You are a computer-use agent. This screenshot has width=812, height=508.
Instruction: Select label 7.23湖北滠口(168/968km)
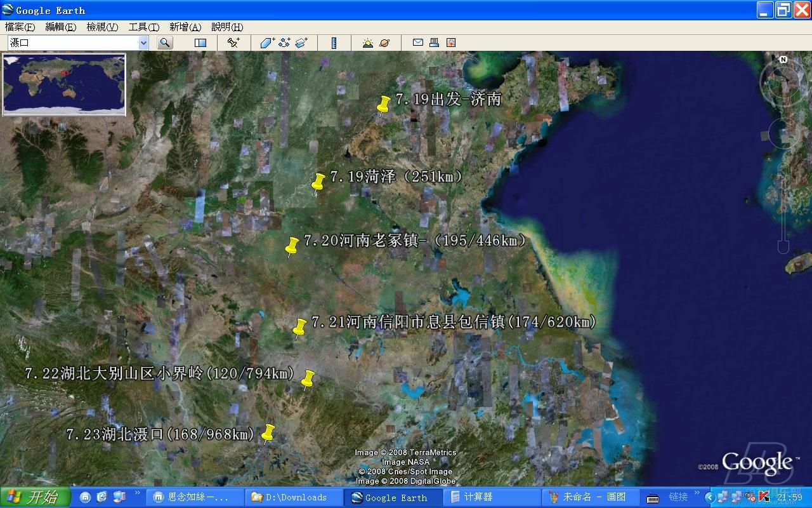click(160, 434)
